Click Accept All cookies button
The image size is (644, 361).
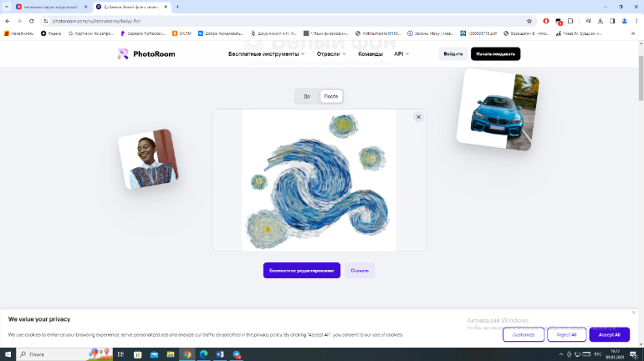click(609, 335)
